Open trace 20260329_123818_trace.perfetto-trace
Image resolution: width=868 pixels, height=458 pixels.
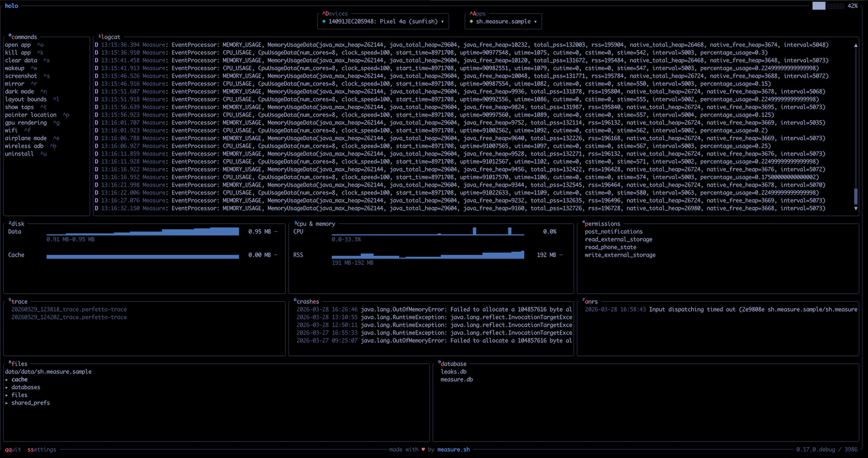[69, 309]
